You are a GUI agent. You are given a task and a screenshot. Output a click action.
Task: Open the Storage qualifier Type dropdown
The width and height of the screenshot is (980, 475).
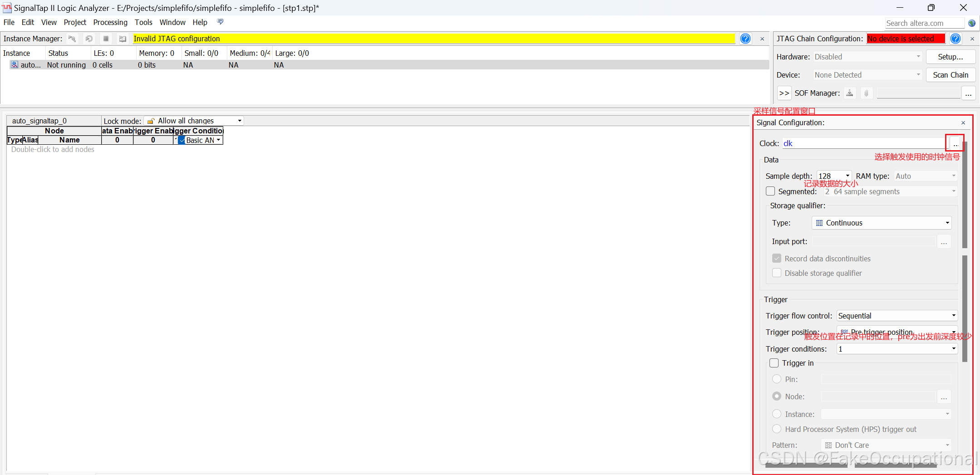tap(882, 223)
